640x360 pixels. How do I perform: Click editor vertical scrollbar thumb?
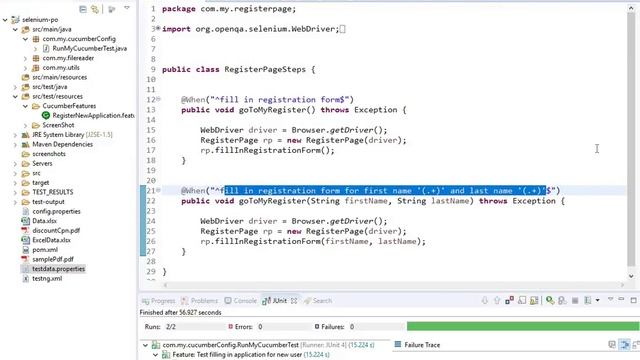coord(631,139)
